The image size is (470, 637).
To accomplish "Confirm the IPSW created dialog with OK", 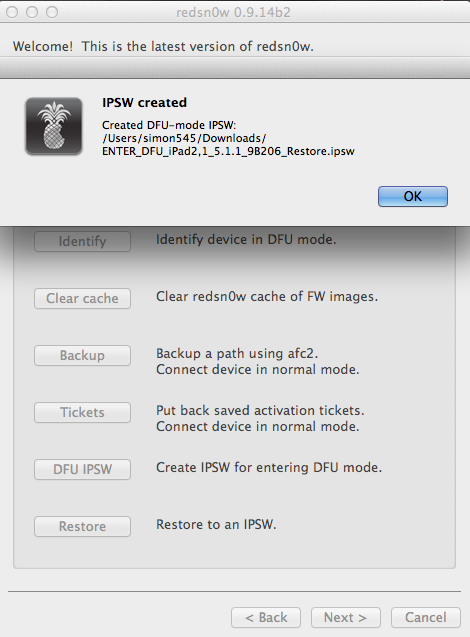I will [x=413, y=196].
